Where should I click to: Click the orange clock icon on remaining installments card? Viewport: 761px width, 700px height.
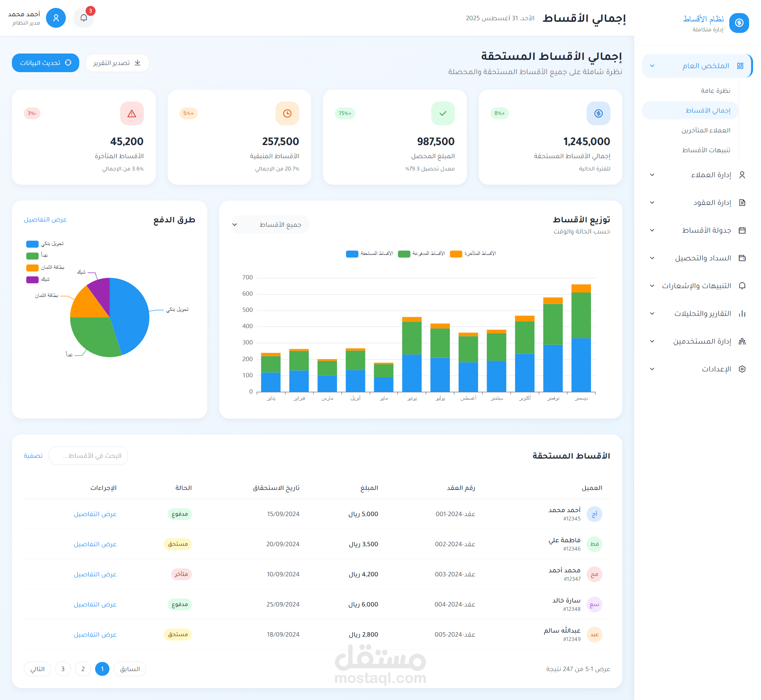point(287,114)
